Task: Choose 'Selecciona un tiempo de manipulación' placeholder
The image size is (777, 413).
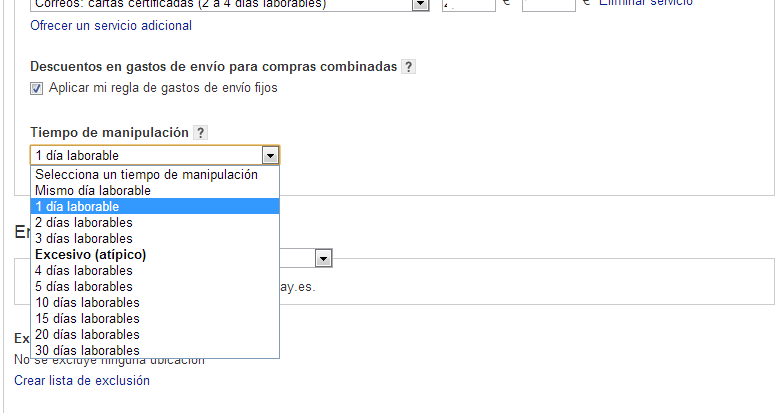Action: point(146,174)
